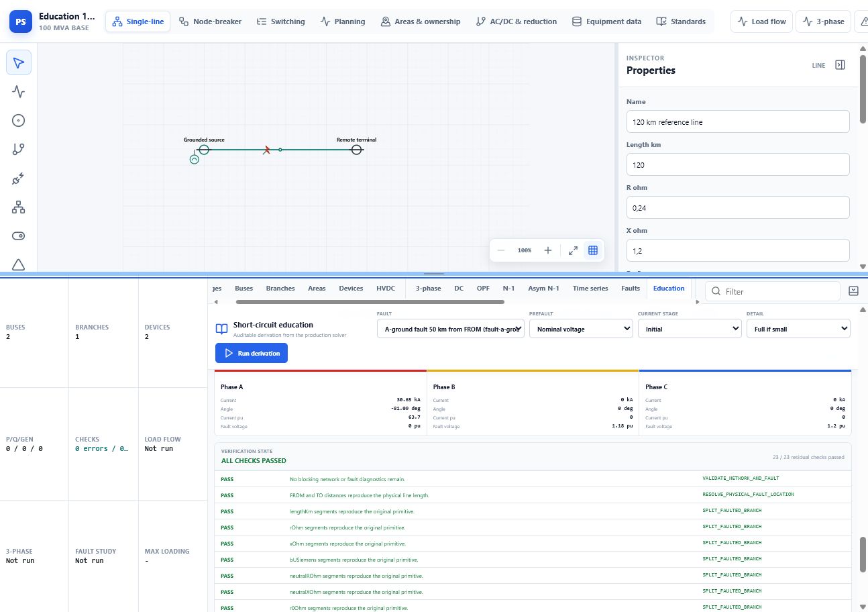Click the Load flow button

(x=762, y=21)
